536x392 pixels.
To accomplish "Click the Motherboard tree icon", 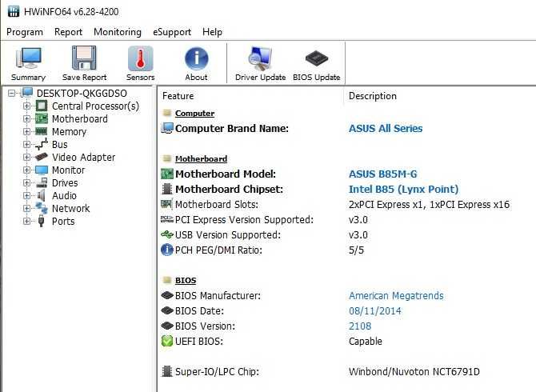I will [42, 118].
